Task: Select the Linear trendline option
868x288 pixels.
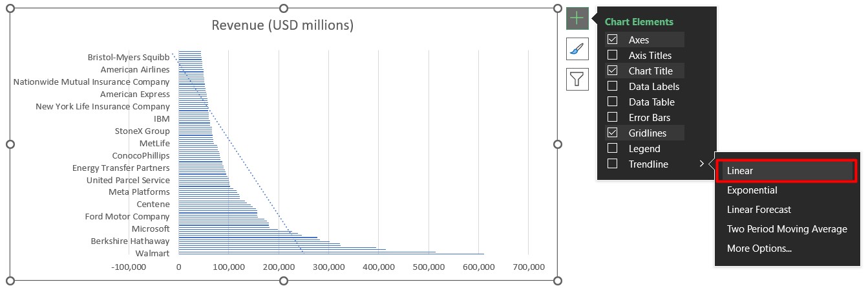Action: (x=786, y=171)
